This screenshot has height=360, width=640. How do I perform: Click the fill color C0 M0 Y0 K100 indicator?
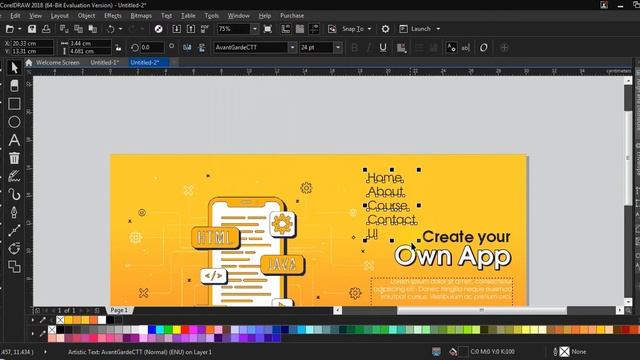pyautogui.click(x=483, y=351)
